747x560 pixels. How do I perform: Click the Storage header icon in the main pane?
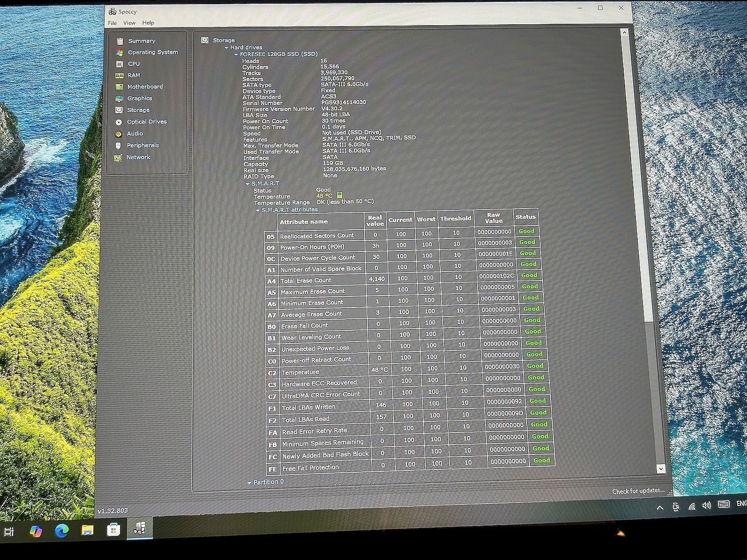tap(204, 40)
